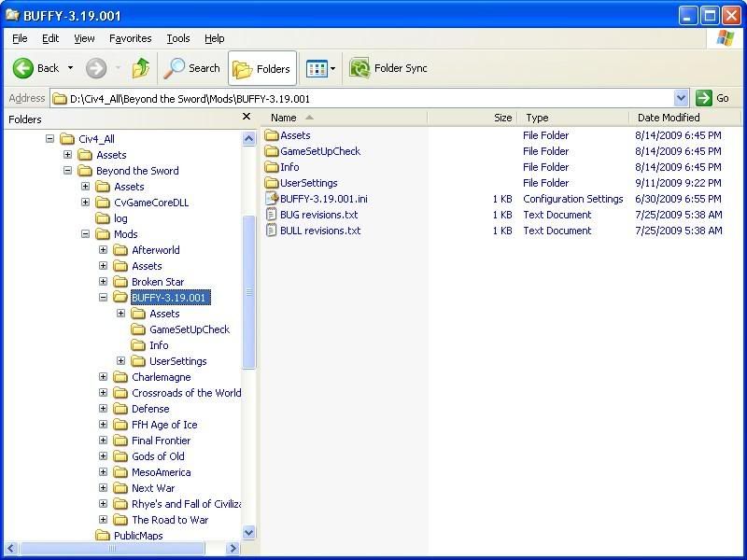Viewport: 747px width, 560px height.
Task: Open the File menu
Action: (20, 38)
